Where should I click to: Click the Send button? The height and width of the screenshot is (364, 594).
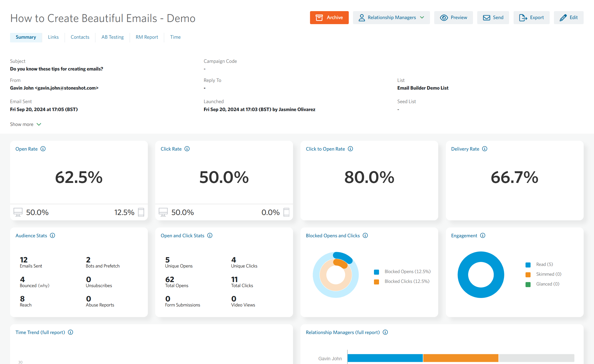pos(493,17)
